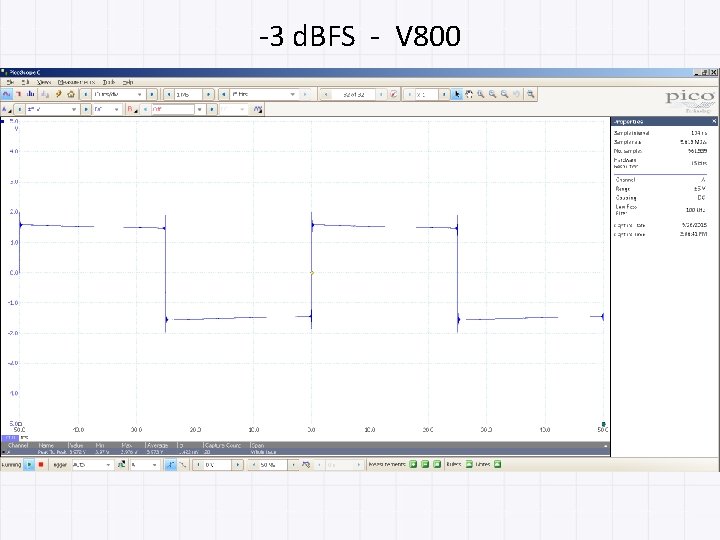The width and height of the screenshot is (720, 540).
Task: Open Channel A options button
Action: [6, 109]
